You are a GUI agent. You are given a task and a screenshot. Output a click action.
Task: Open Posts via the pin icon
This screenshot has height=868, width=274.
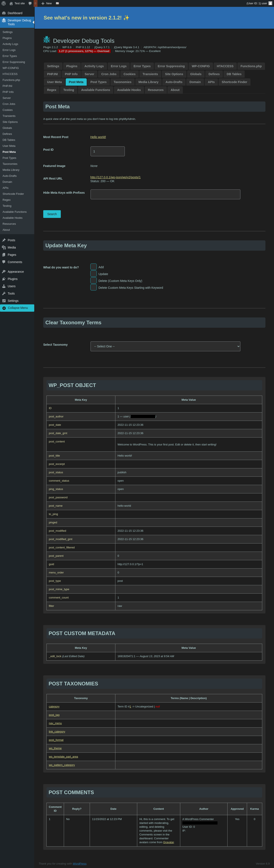pos(4,240)
